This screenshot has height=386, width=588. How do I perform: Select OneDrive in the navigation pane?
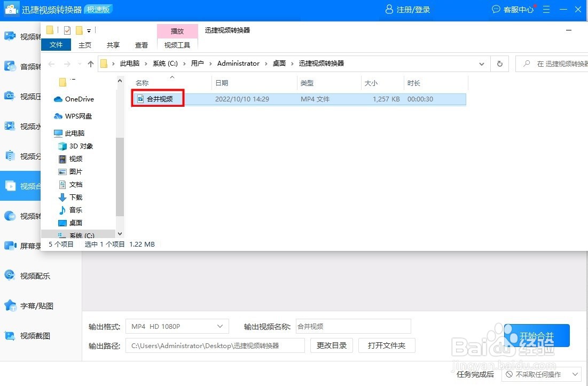tap(74, 99)
